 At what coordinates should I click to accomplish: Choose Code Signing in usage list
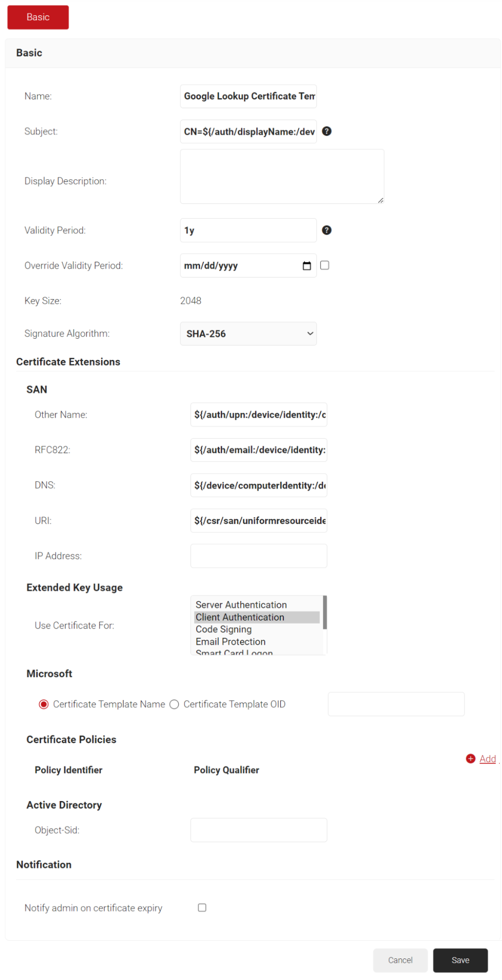pyautogui.click(x=224, y=629)
